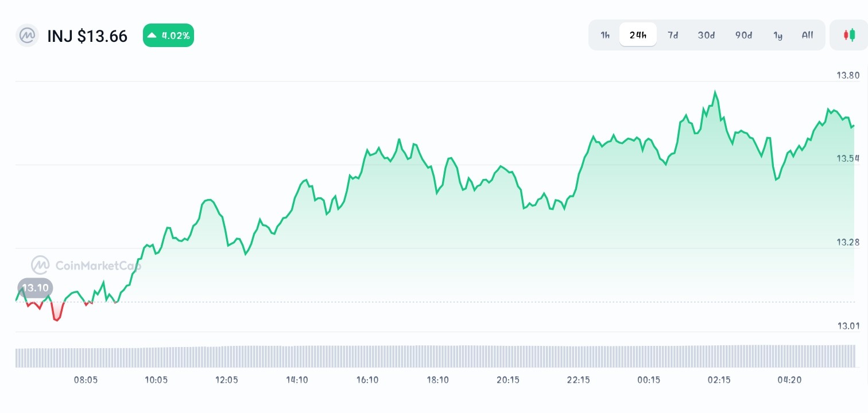This screenshot has height=413, width=868.
Task: Select the 1h time range tab
Action: click(605, 35)
